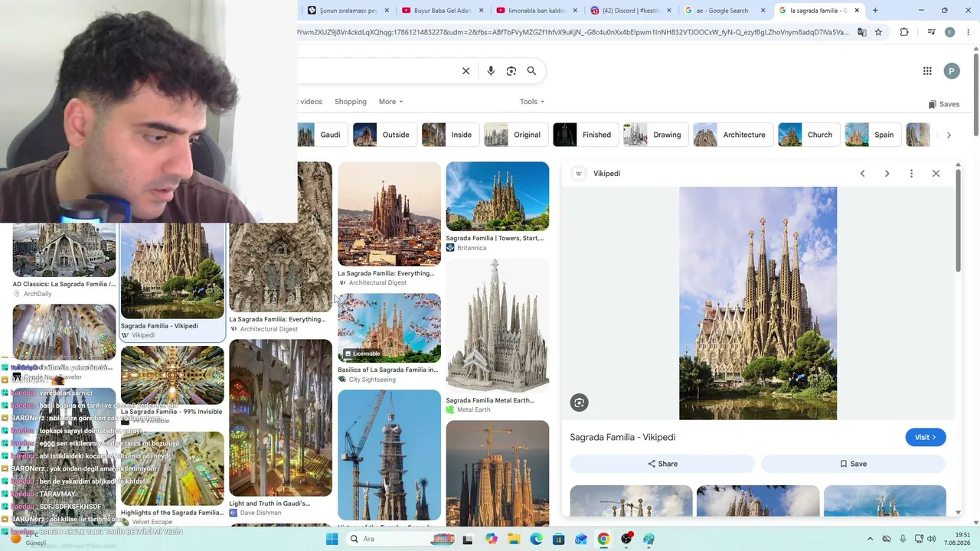
Task: Switch to the videos results tab
Action: pyautogui.click(x=311, y=102)
